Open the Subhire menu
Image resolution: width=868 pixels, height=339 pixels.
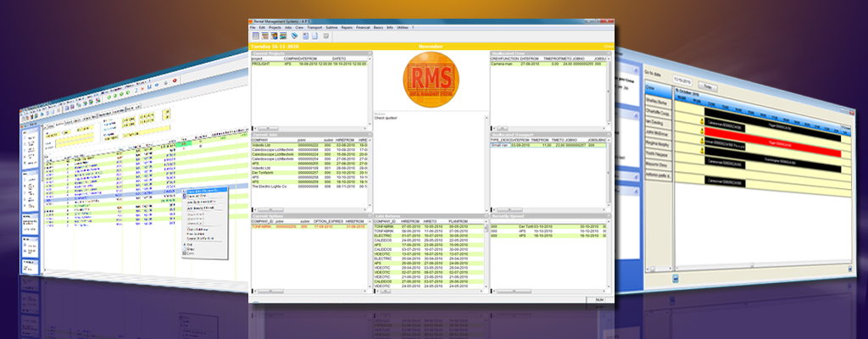pyautogui.click(x=331, y=27)
